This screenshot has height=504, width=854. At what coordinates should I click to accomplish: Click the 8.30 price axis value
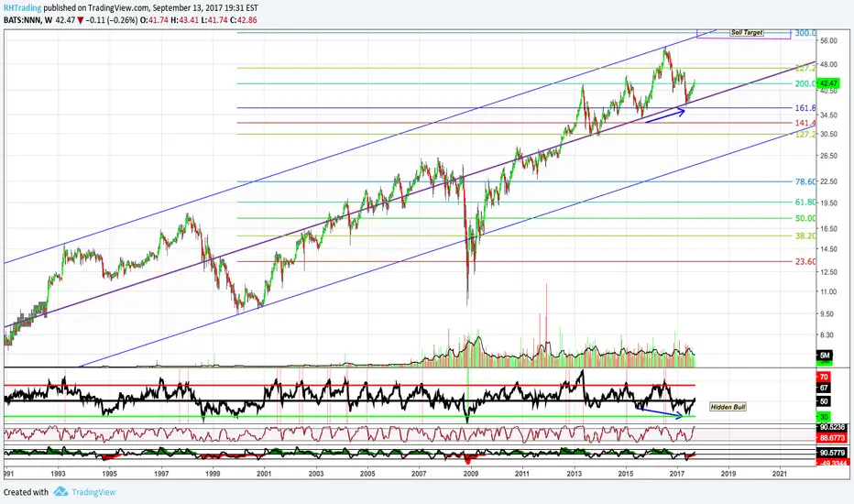click(x=828, y=335)
